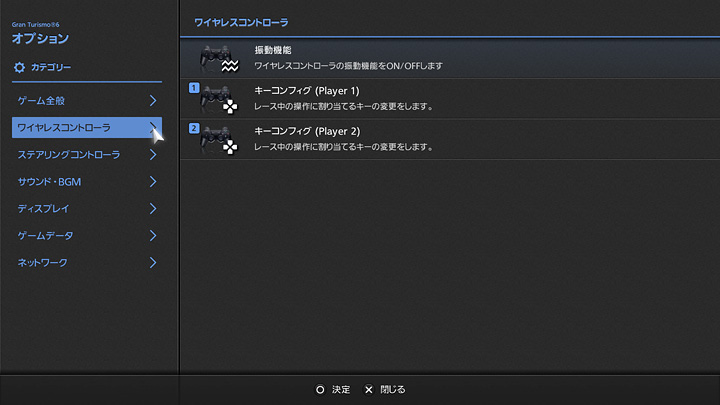Click the vibrating controller icon for 振動機能
Viewport: 720px width, 405px height.
click(219, 58)
